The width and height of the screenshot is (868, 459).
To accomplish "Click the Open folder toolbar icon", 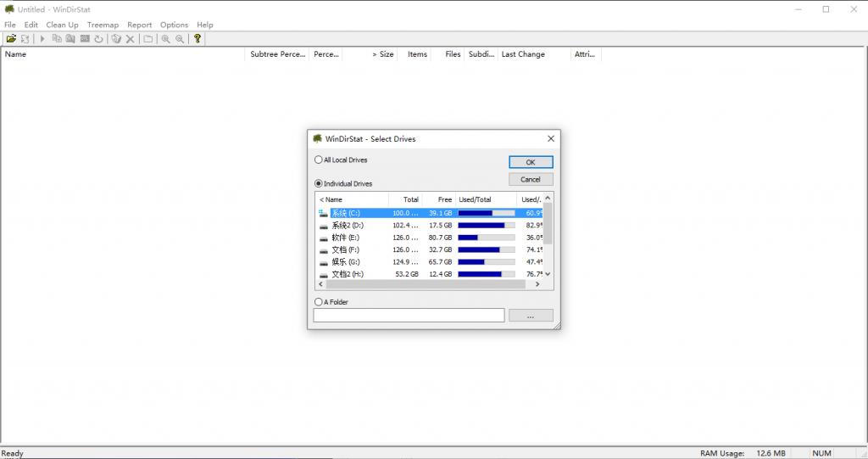I will tap(11, 39).
